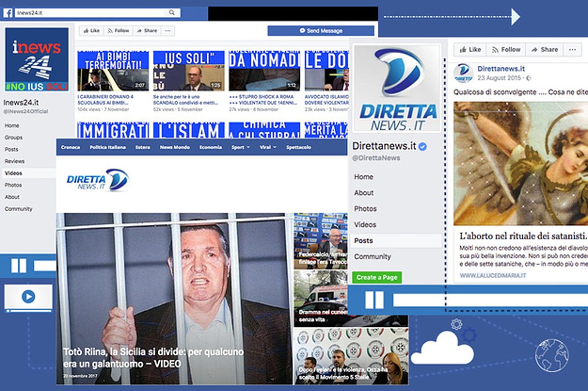Click the WWW.LALUCEDIMARIA.IT source link
This screenshot has width=588, height=391.
tap(493, 276)
